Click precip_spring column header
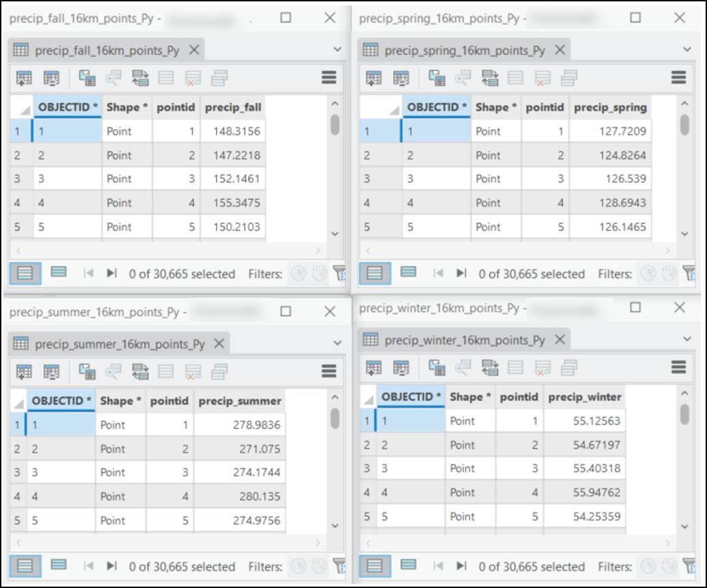Screen dimensions: 707x588 tap(610, 107)
